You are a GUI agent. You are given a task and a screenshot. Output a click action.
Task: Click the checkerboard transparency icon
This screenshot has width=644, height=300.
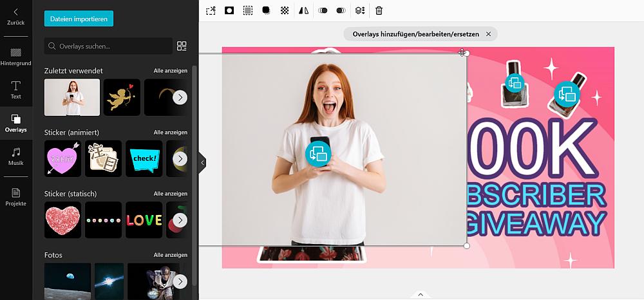(285, 11)
